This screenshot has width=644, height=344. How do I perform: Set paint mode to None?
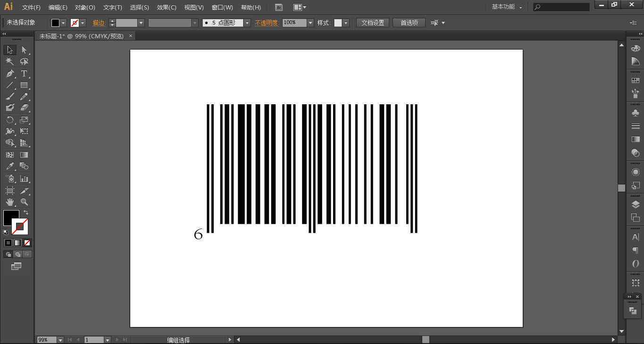point(27,243)
